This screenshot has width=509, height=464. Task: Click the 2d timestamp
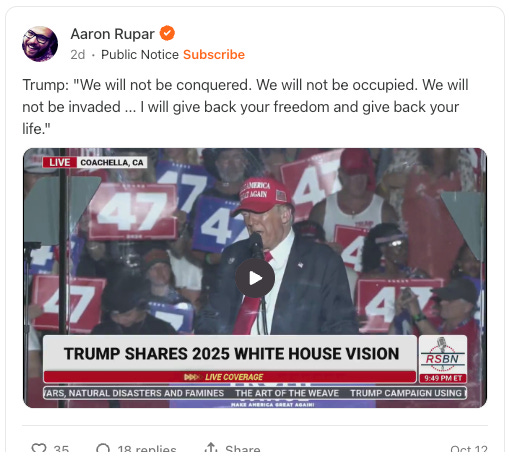tap(78, 55)
